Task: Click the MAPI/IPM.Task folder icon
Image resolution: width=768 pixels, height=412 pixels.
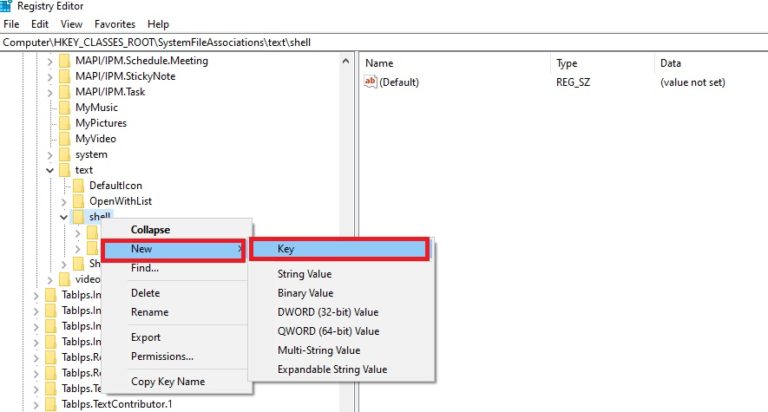Action: [64, 91]
